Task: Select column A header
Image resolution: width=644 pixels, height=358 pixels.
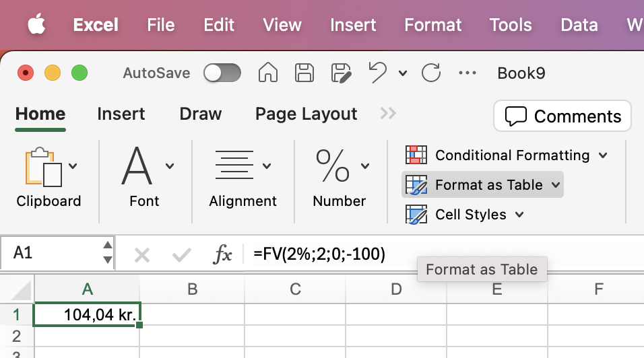Action: click(x=87, y=289)
